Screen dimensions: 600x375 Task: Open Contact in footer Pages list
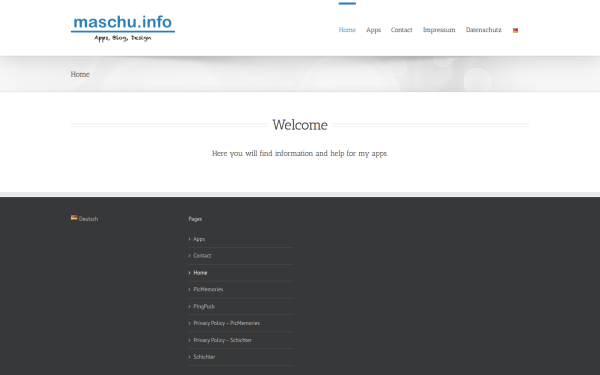[202, 256]
